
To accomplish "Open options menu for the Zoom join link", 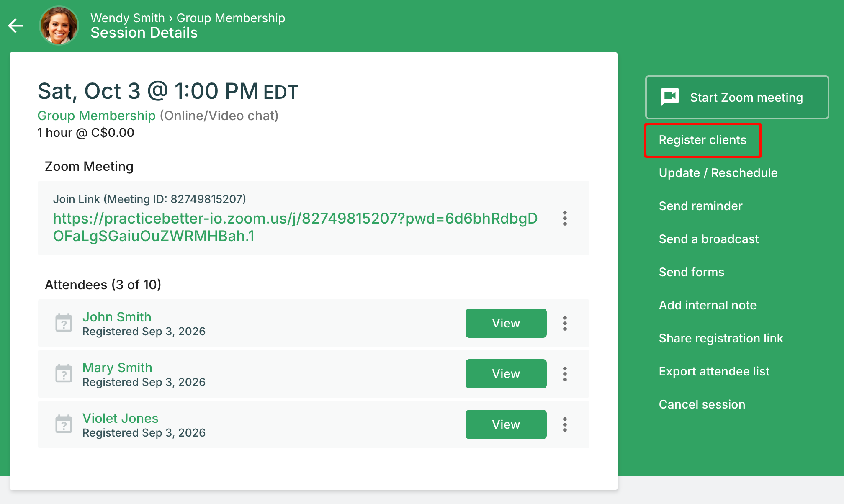I will point(565,219).
